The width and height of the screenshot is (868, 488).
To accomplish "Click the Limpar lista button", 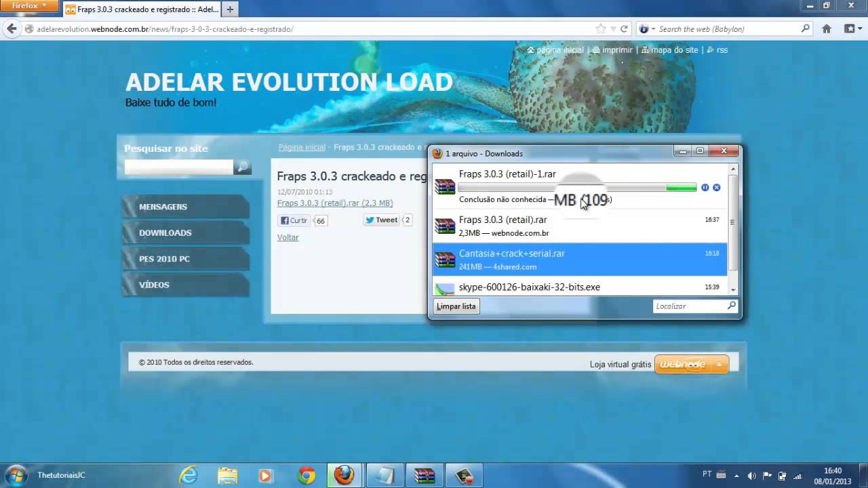I will click(x=456, y=306).
